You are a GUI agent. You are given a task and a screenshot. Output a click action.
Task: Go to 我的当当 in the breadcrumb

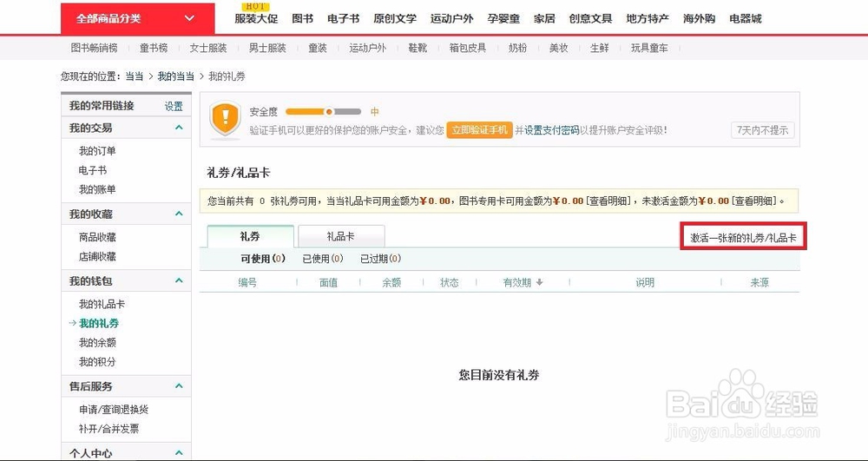176,76
